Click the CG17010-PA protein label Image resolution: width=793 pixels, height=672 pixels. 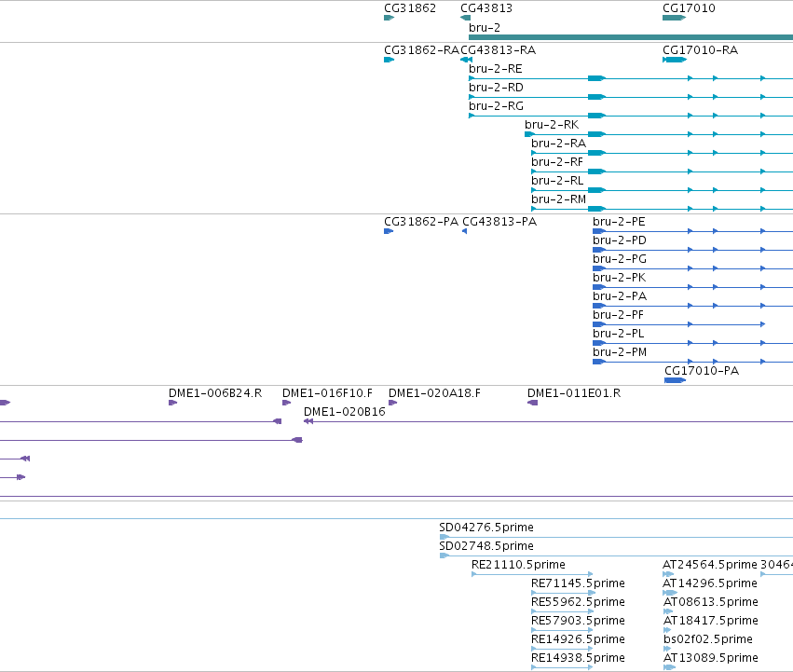pyautogui.click(x=702, y=371)
